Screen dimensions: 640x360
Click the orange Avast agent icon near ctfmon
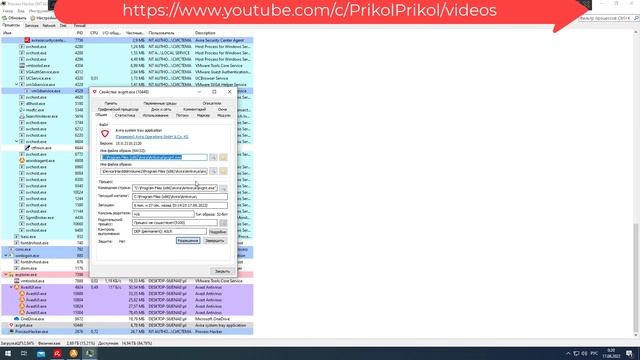(x=22, y=160)
